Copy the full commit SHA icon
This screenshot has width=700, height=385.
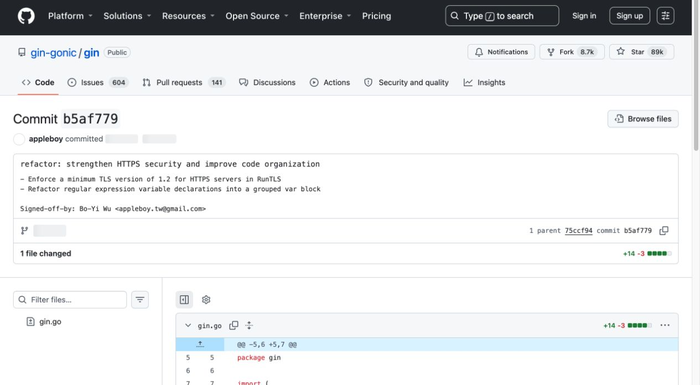point(664,230)
